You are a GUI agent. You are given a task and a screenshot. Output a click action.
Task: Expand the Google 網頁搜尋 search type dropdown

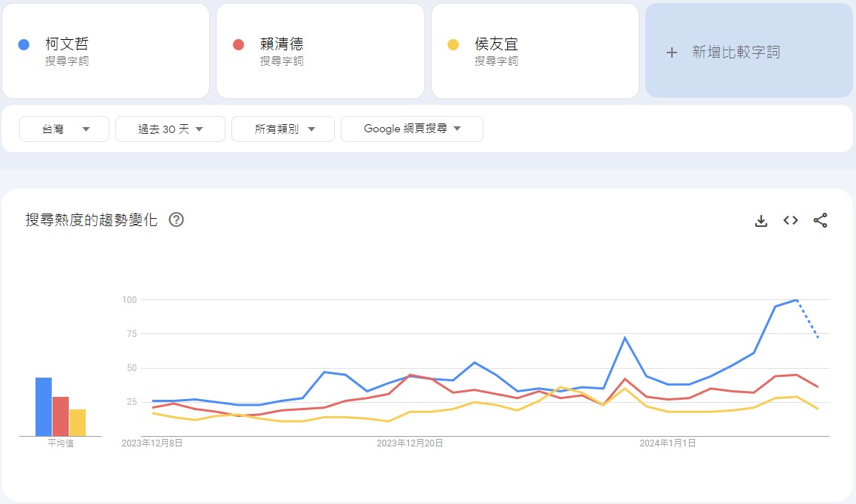412,129
